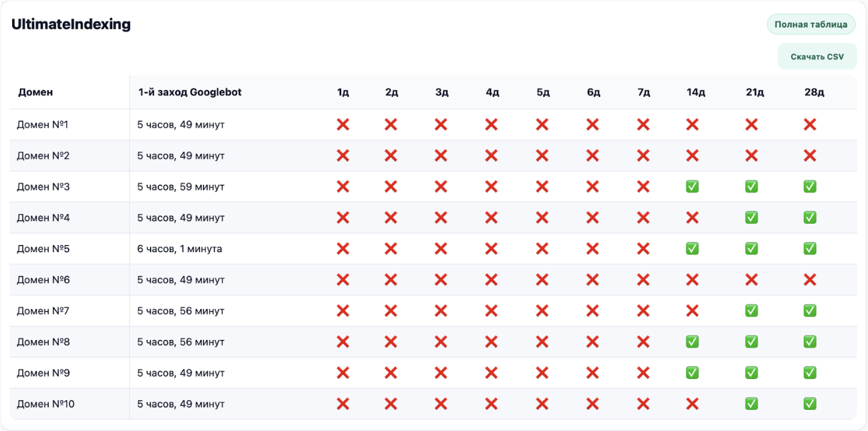Click the green check for Домен №7 at 21д

tap(751, 311)
